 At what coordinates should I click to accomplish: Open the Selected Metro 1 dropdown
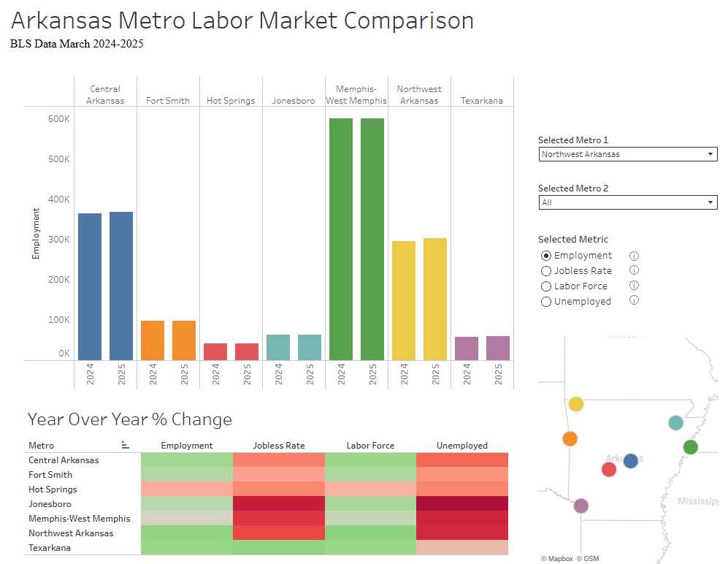pos(627,154)
